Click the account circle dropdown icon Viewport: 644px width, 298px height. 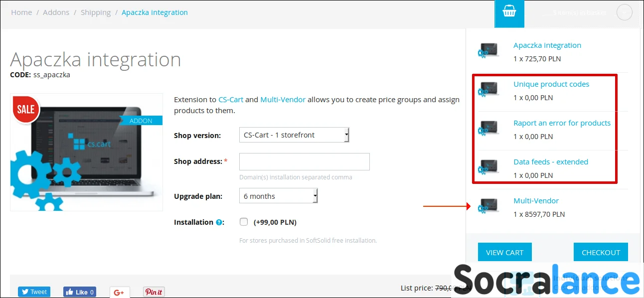pyautogui.click(x=624, y=12)
